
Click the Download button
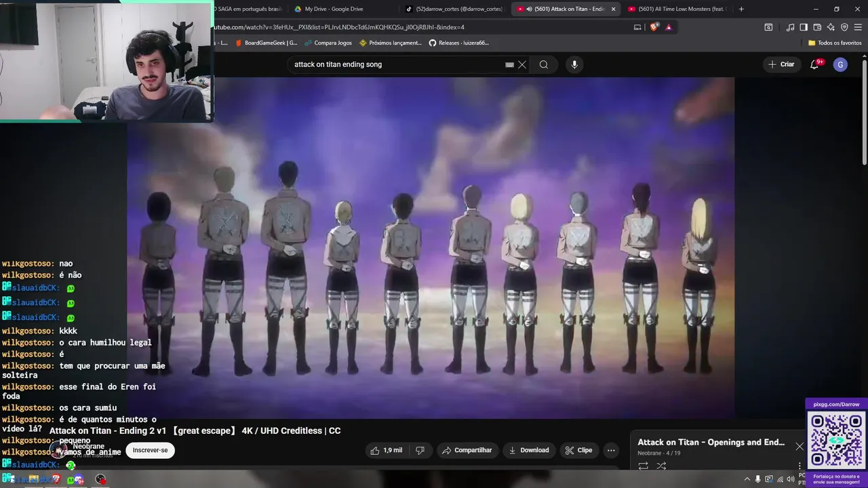[x=529, y=450]
